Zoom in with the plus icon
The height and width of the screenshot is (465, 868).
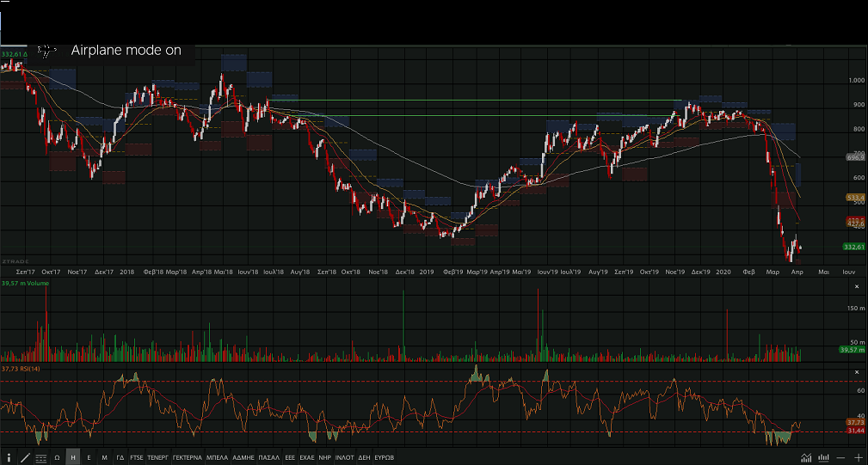pyautogui.click(x=858, y=457)
